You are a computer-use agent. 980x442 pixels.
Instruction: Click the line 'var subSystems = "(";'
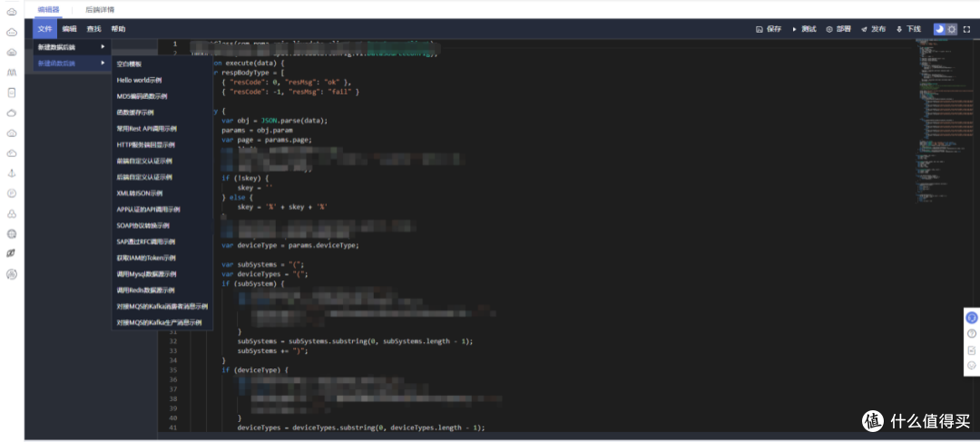click(264, 264)
